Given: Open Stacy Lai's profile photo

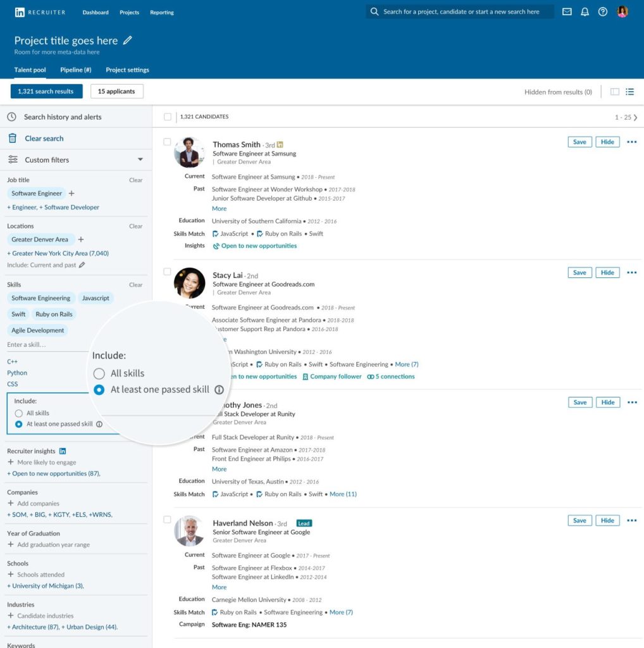Looking at the screenshot, I should coord(190,283).
